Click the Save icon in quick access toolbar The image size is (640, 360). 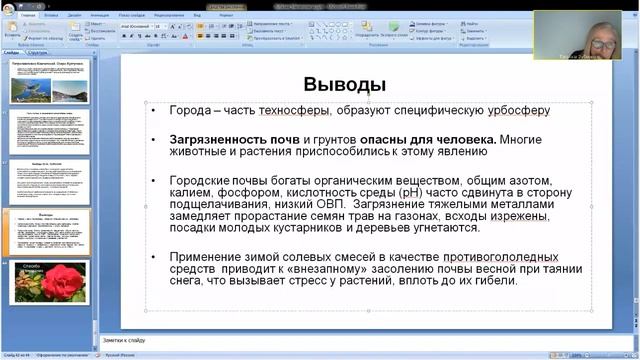(21, 7)
